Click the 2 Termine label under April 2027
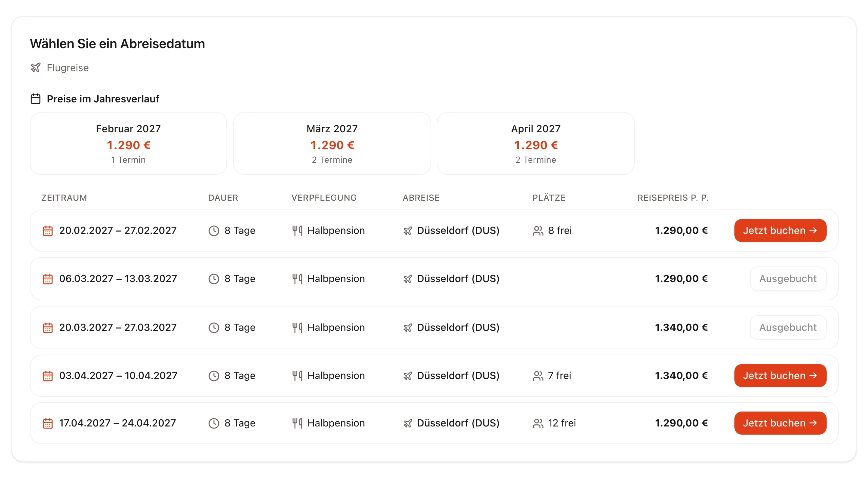Image resolution: width=868 pixels, height=478 pixels. click(536, 160)
